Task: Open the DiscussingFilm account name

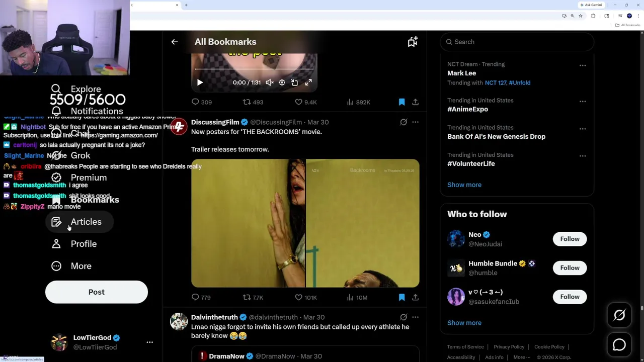Action: pyautogui.click(x=215, y=122)
